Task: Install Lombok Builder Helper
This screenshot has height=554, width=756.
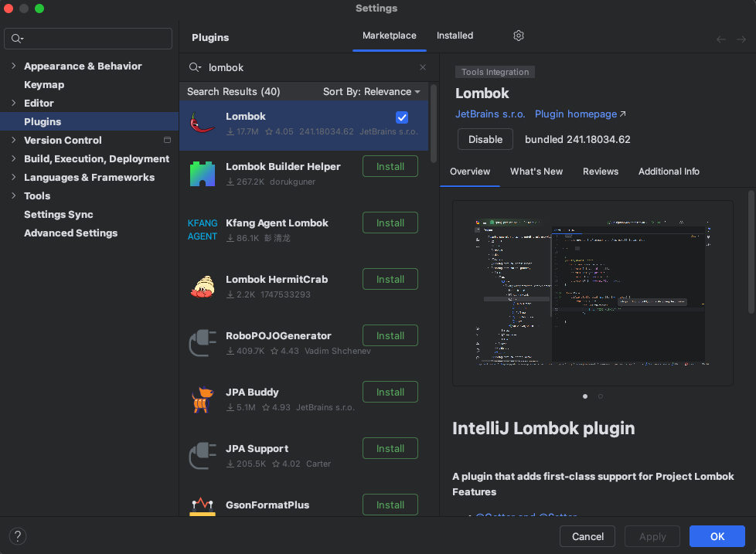Action: [390, 167]
